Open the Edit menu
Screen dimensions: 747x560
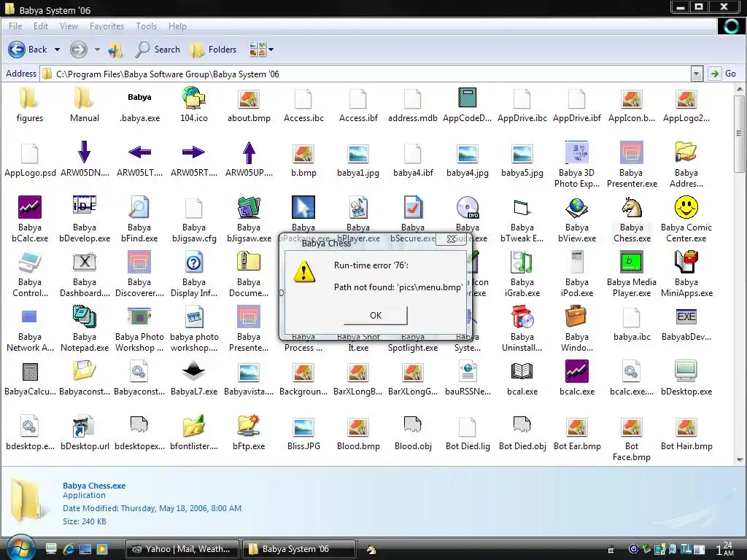tap(41, 26)
